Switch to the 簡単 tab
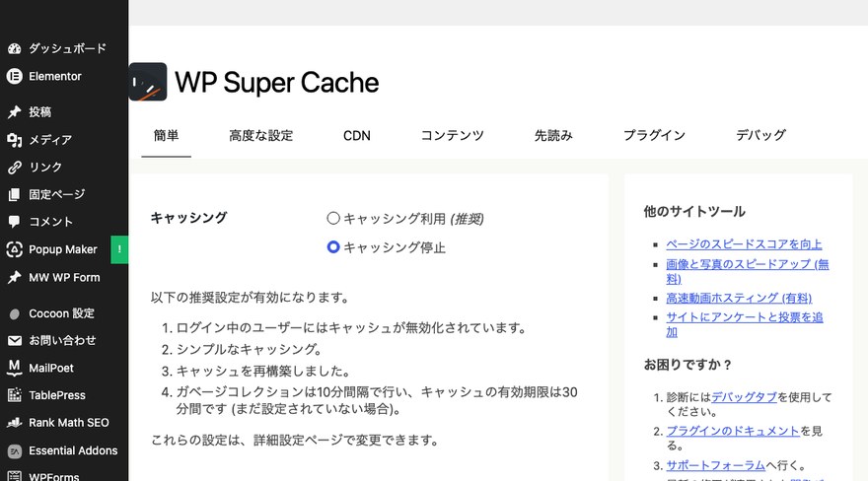868x481 pixels. [x=166, y=135]
